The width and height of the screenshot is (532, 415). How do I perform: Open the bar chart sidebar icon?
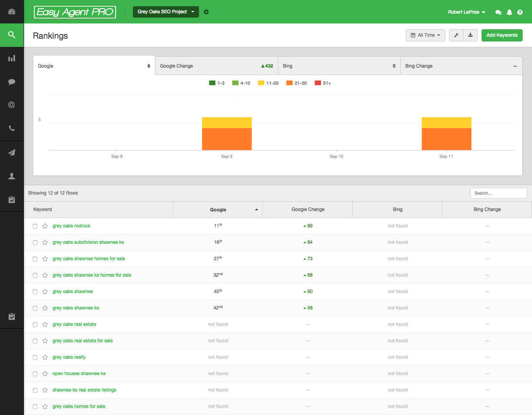[x=12, y=58]
